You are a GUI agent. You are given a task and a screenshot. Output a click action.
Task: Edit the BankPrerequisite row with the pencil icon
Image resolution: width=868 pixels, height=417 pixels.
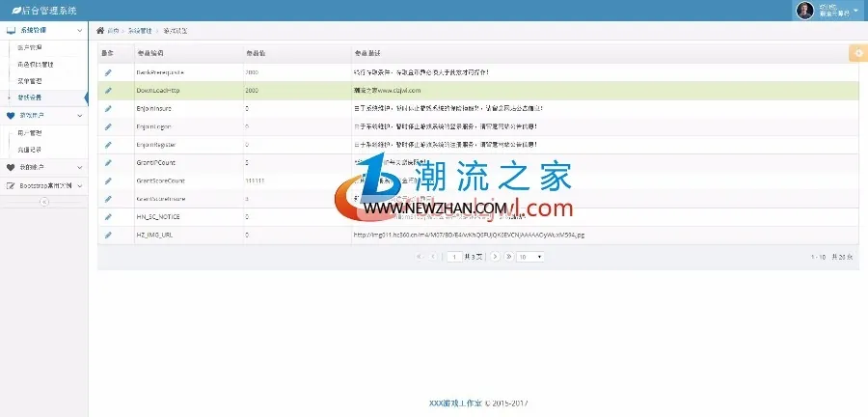click(108, 72)
